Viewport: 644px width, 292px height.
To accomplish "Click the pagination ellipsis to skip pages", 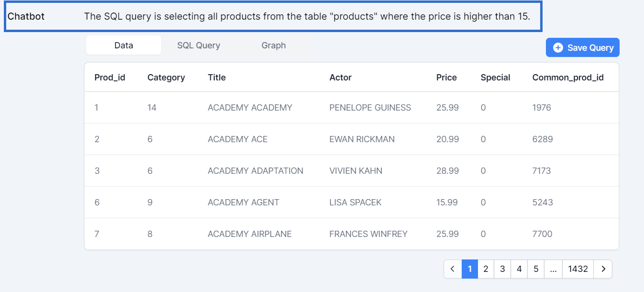I will pos(553,269).
